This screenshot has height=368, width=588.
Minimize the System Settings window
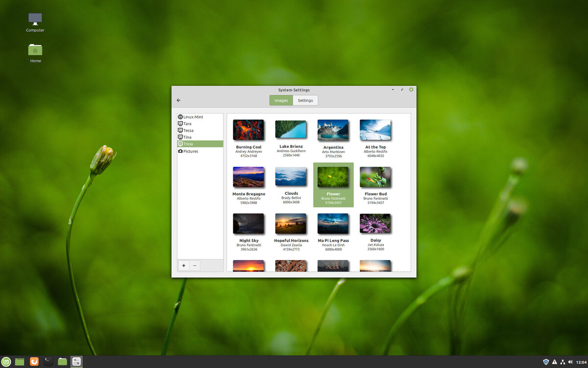(x=393, y=89)
